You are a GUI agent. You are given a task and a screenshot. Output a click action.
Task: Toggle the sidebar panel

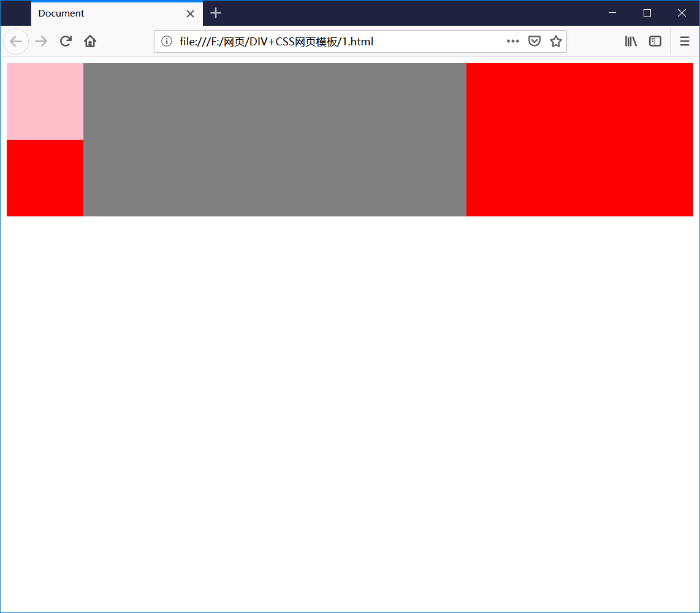point(655,41)
